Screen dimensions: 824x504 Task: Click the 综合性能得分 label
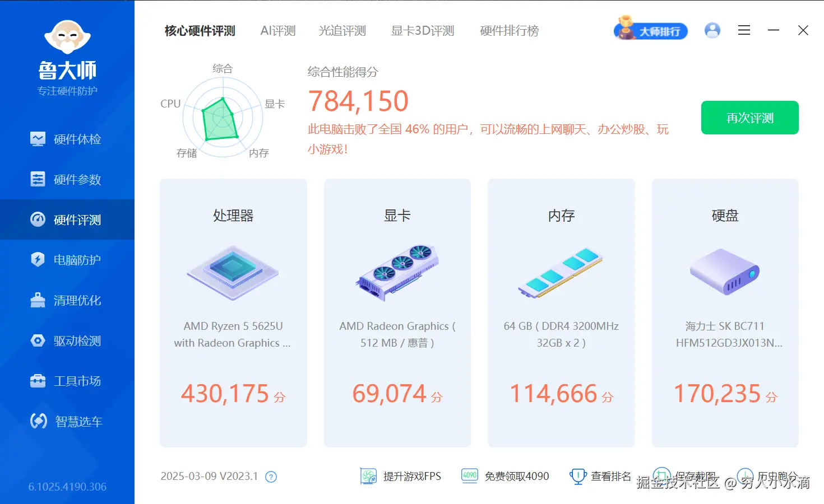(x=343, y=72)
